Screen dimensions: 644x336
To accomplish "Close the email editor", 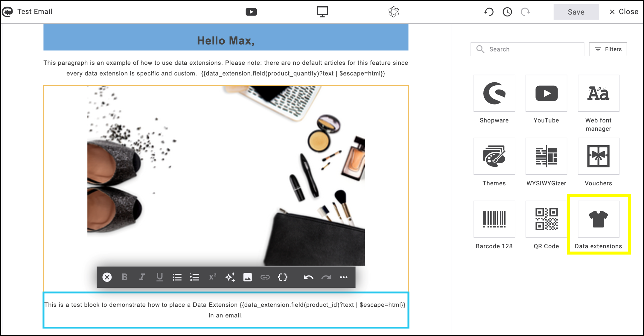I will click(x=624, y=12).
